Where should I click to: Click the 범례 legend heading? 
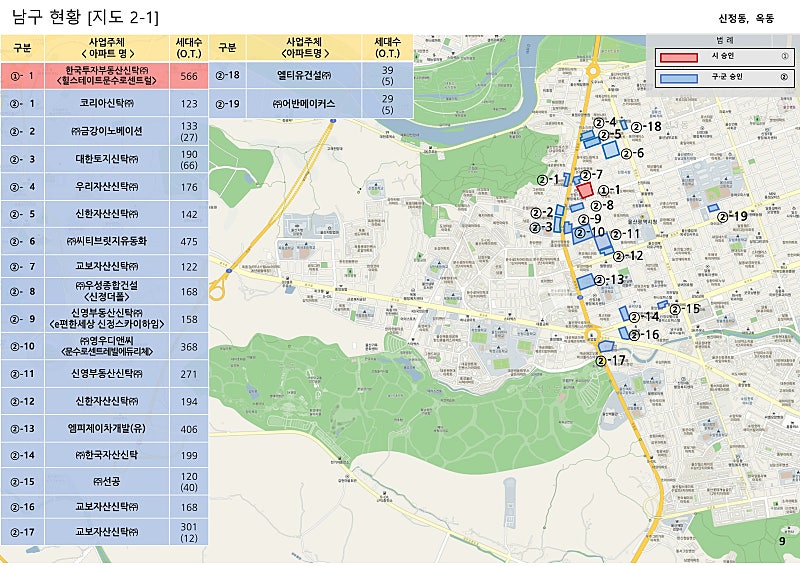[x=724, y=40]
